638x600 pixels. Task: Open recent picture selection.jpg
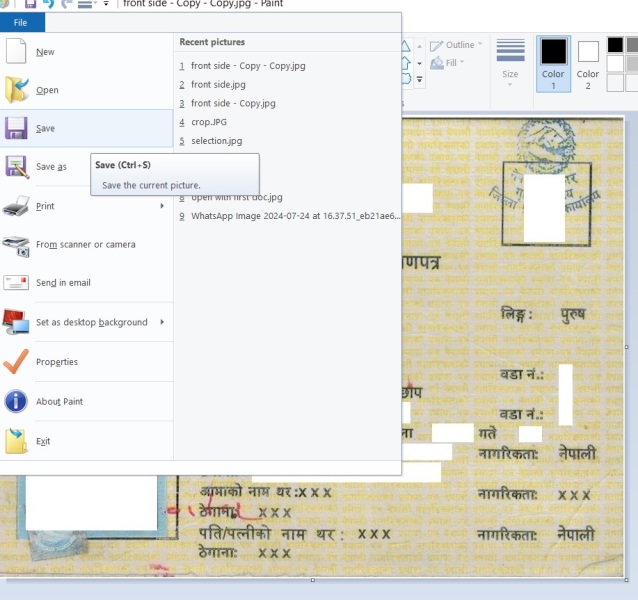(216, 141)
